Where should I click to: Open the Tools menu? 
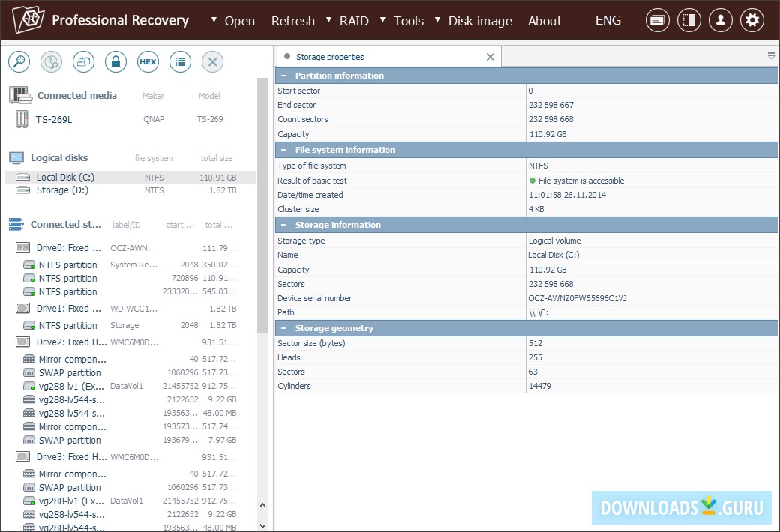pos(408,21)
